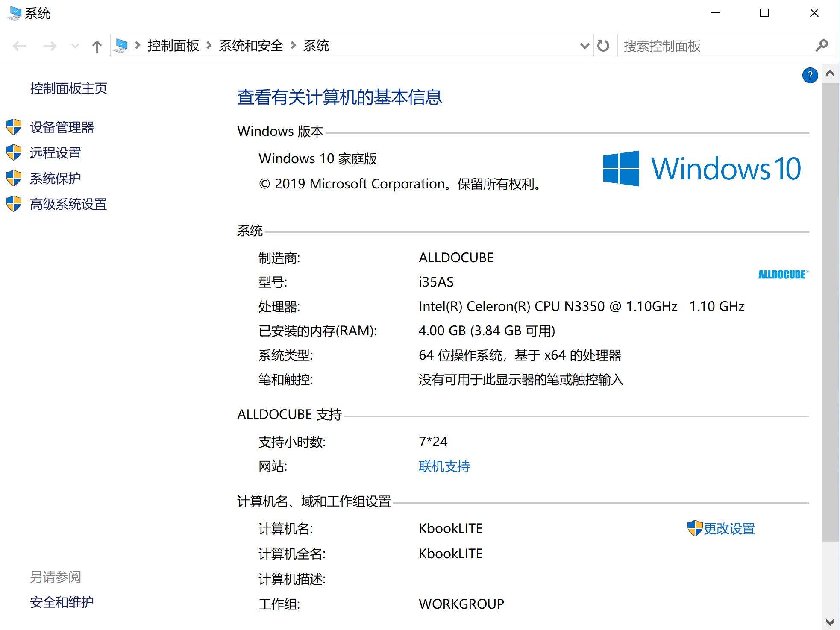Click the vertical scrollbar down arrow

(x=830, y=621)
